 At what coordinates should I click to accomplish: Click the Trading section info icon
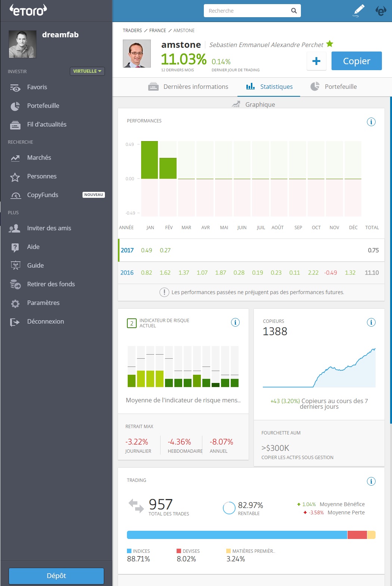pyautogui.click(x=371, y=481)
